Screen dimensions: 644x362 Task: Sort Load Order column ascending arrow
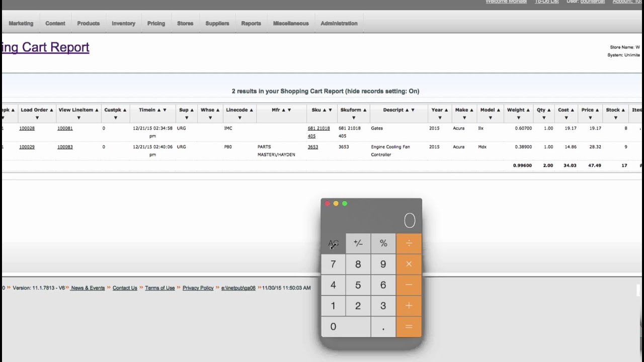tap(51, 110)
